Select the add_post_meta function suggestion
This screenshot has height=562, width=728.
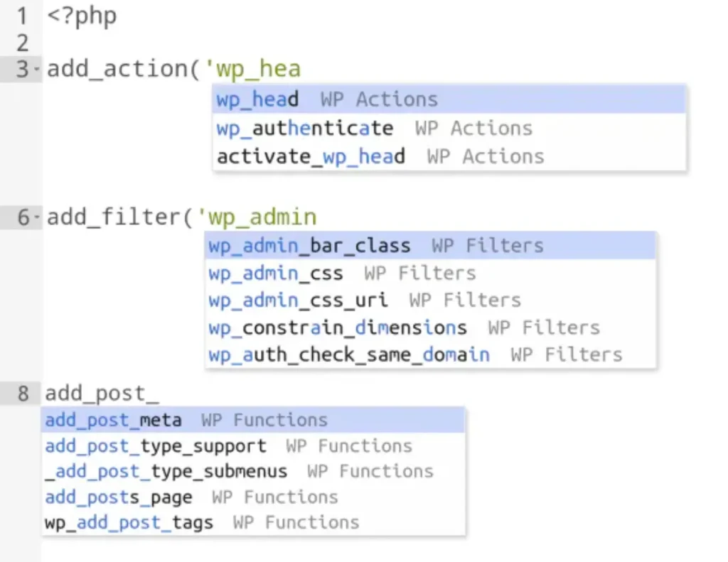pyautogui.click(x=112, y=420)
